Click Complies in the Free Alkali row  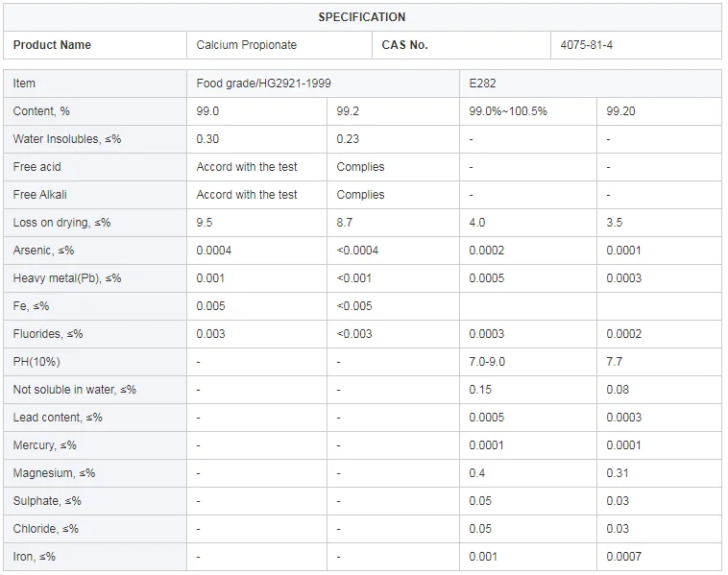coord(360,195)
